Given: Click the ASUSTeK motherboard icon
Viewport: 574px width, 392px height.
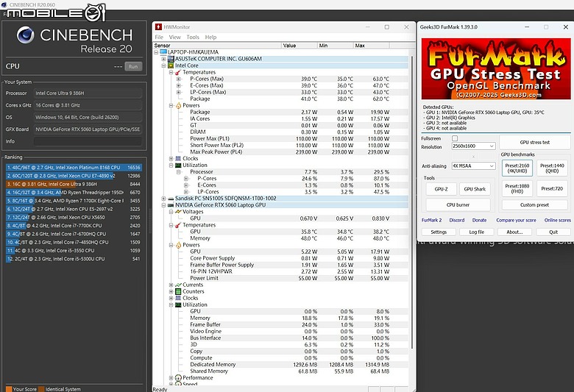Looking at the screenshot, I should (x=171, y=59).
